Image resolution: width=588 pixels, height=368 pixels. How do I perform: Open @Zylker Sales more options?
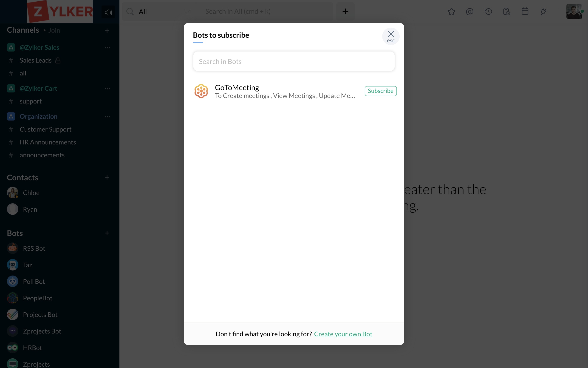tap(107, 48)
